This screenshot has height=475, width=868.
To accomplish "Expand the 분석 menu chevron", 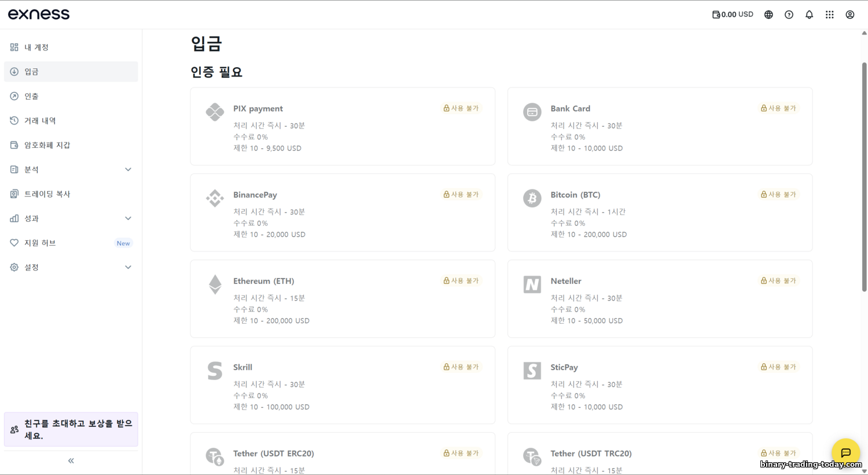I will point(128,170).
